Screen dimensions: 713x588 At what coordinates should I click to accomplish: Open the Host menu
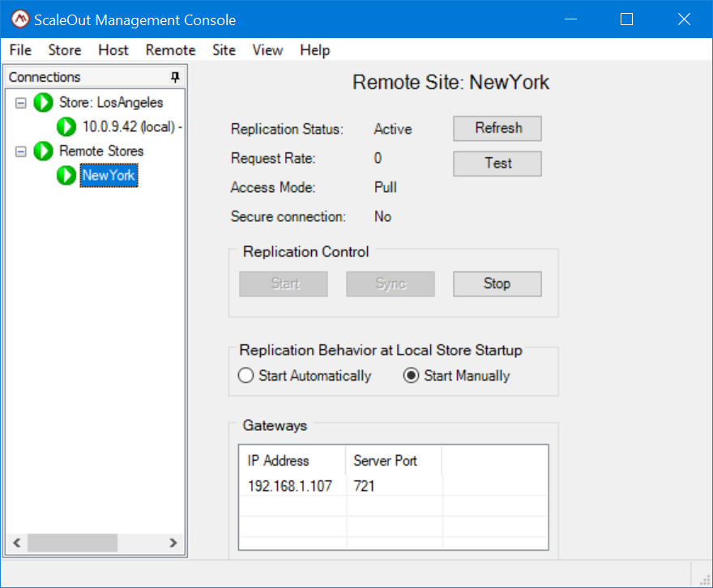click(113, 50)
